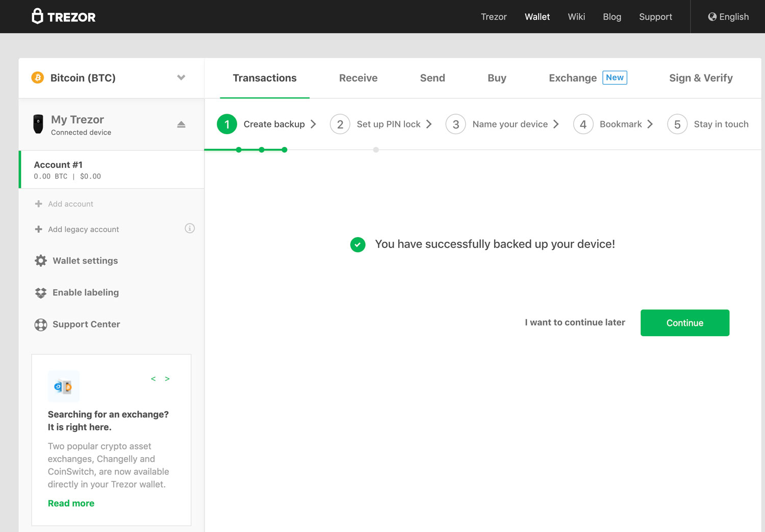Click the exchange promo thumbnail image
This screenshot has width=765, height=532.
click(63, 387)
